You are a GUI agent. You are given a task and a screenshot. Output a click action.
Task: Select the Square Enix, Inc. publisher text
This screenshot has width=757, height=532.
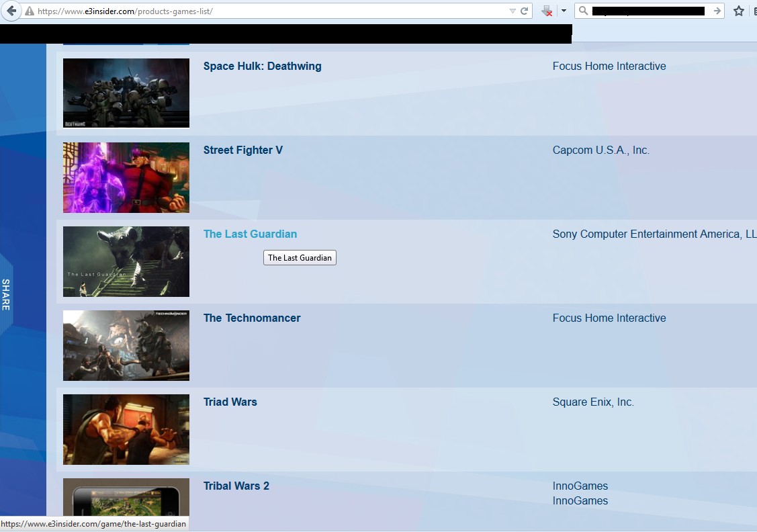click(x=593, y=402)
